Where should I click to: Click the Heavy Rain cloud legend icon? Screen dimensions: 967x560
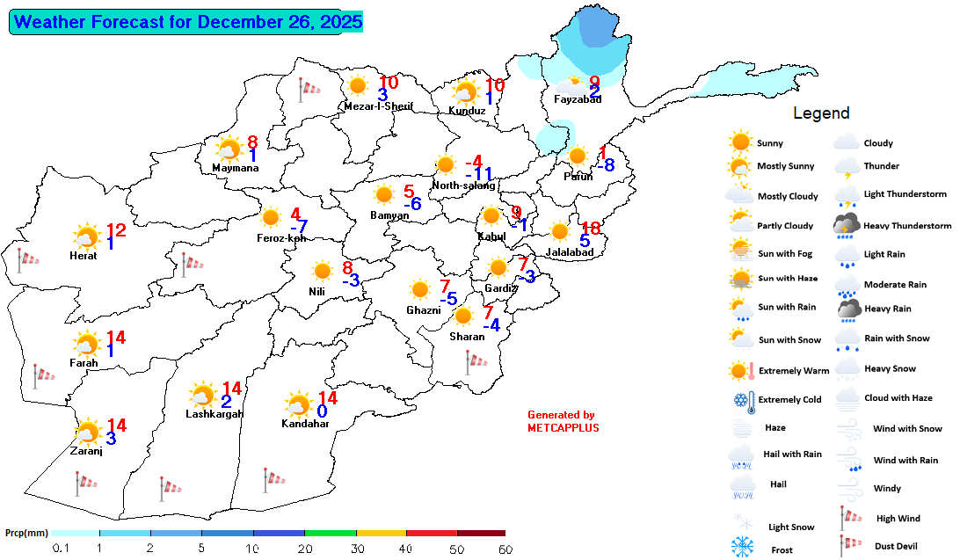[x=847, y=309]
